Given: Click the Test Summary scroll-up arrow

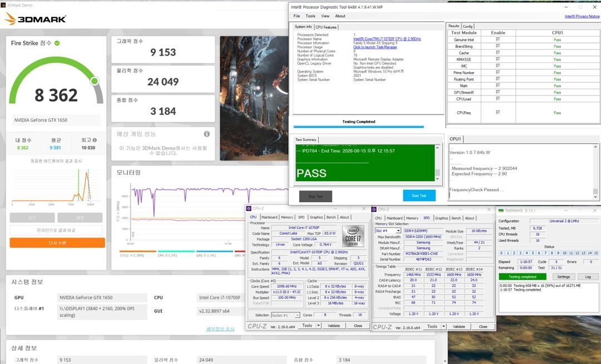Looking at the screenshot, I should 437,147.
